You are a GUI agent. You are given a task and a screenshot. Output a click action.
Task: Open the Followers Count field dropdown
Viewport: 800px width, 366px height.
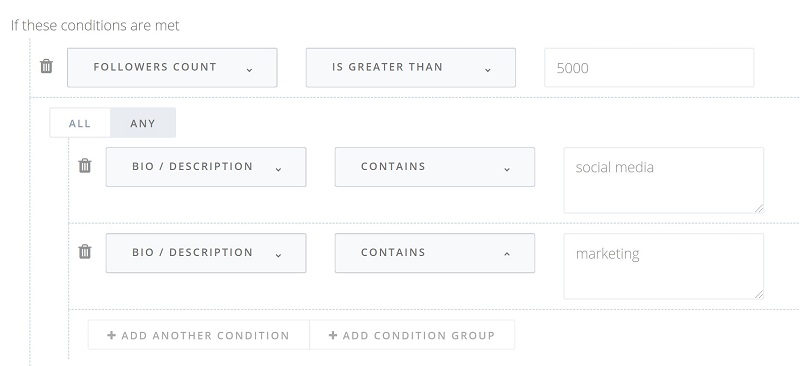coord(172,67)
